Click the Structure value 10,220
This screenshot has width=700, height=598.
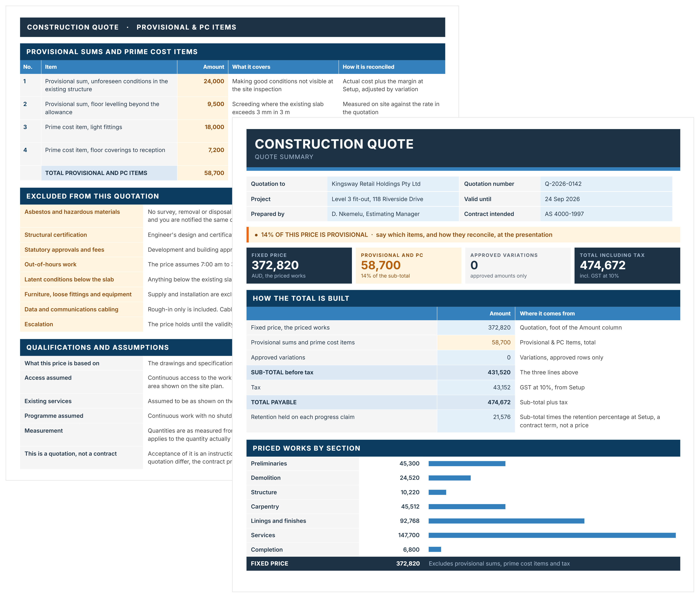point(410,493)
